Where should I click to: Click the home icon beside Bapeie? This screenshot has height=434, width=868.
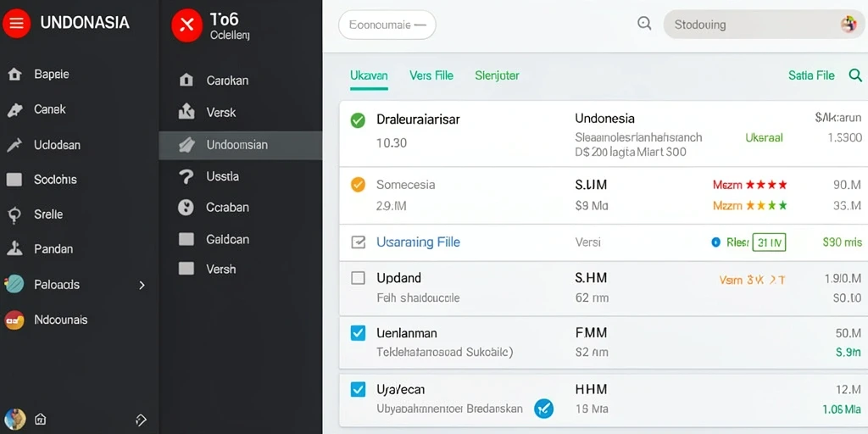point(14,75)
